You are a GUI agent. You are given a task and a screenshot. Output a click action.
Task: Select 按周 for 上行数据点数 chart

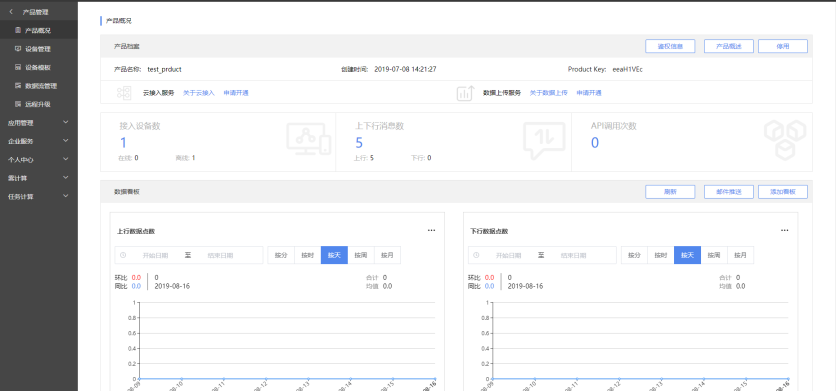[361, 255]
